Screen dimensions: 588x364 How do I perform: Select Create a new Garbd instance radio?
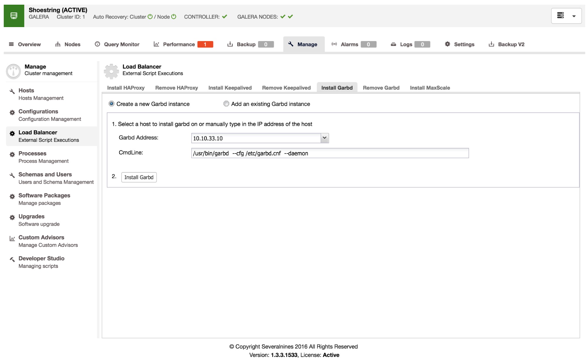111,104
